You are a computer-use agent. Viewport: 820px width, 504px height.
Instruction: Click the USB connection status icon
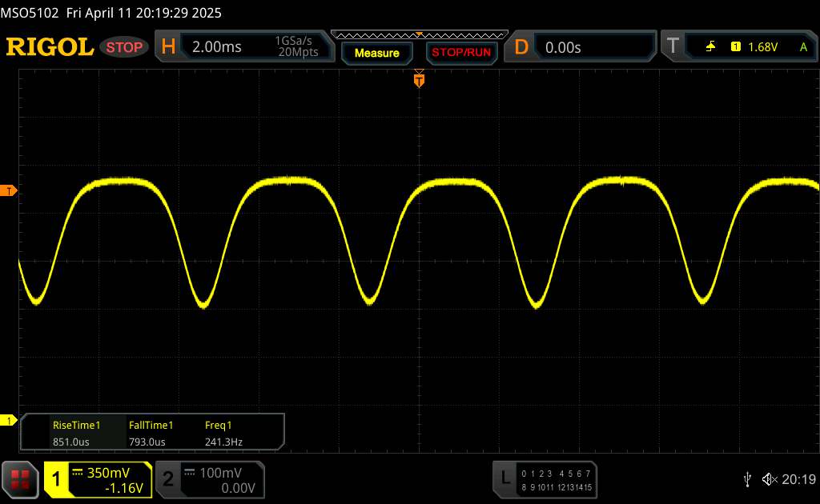click(748, 479)
